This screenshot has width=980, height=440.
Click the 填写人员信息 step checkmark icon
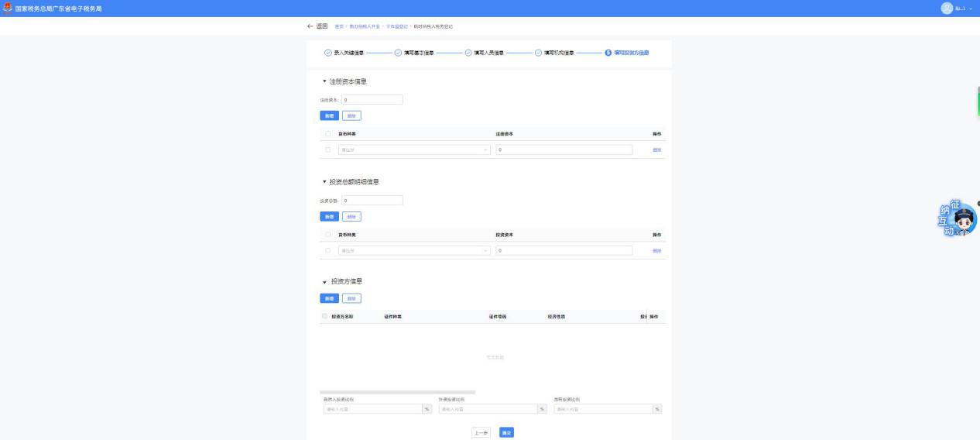pyautogui.click(x=468, y=53)
